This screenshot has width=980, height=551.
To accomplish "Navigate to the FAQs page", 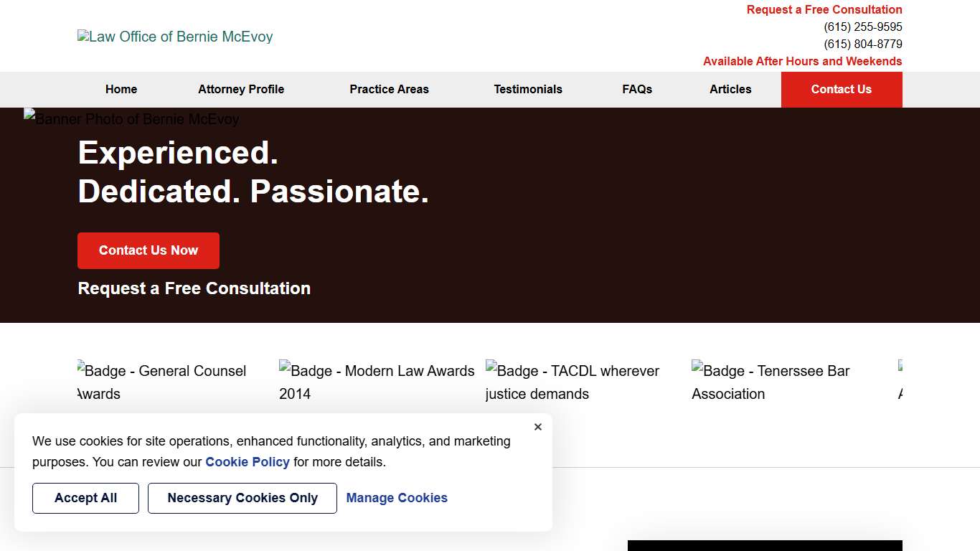I will click(637, 90).
